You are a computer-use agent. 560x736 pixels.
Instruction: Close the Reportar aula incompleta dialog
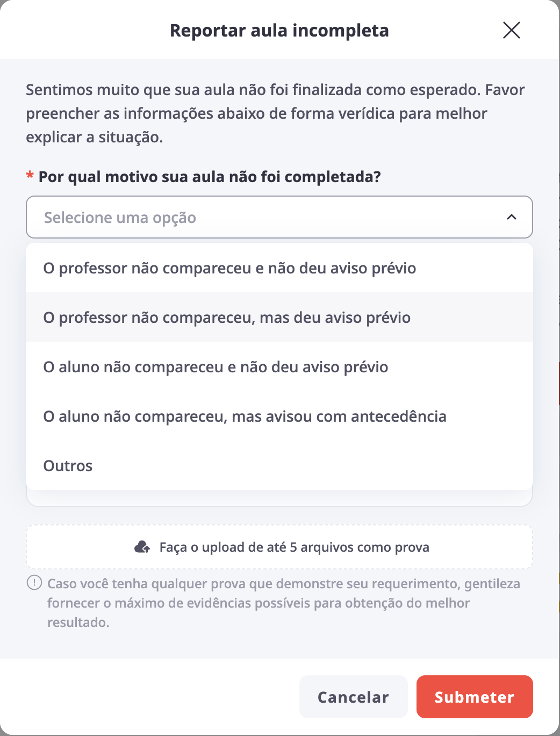(511, 30)
